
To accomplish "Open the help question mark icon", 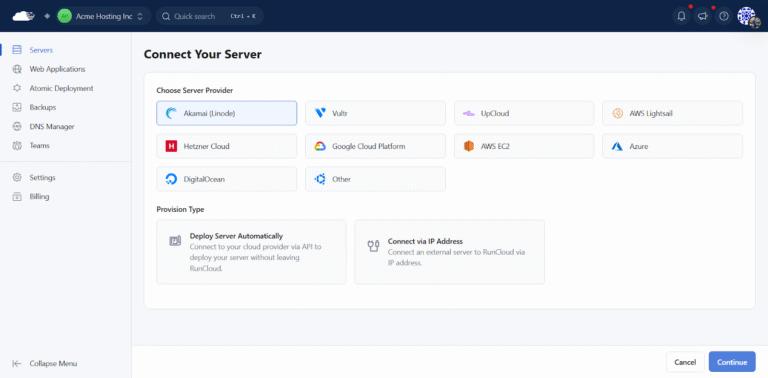I will (724, 16).
